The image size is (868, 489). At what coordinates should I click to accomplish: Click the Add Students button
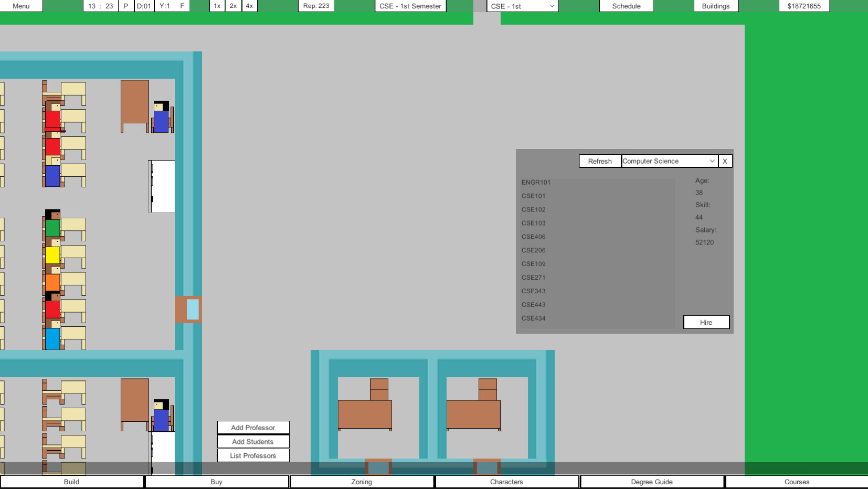[x=252, y=441]
